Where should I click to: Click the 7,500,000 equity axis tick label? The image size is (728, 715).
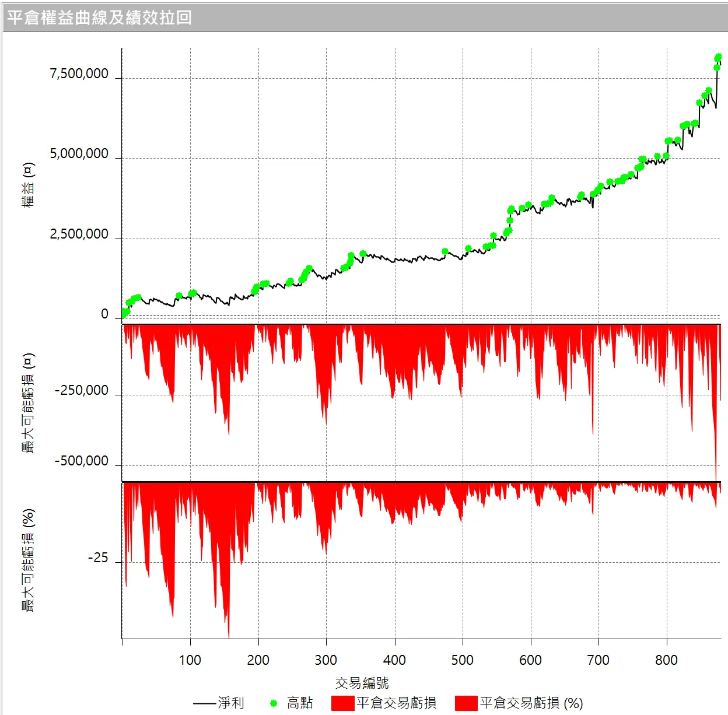(79, 73)
